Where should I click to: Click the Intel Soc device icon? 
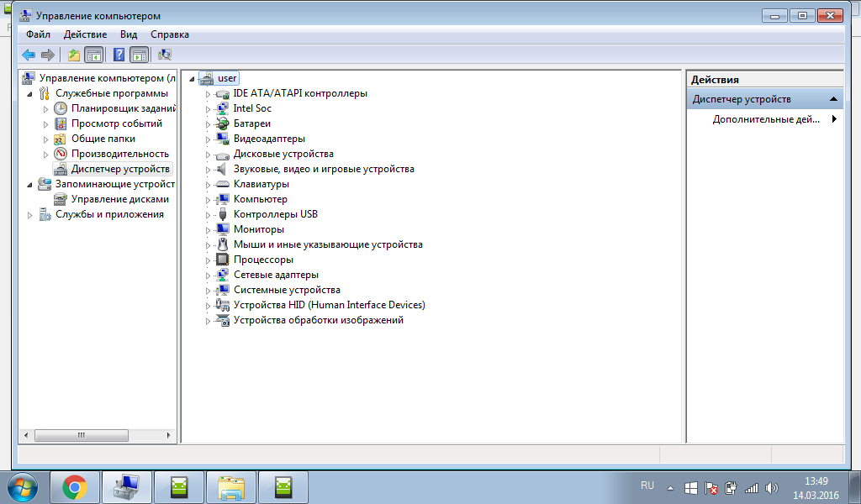click(x=222, y=108)
